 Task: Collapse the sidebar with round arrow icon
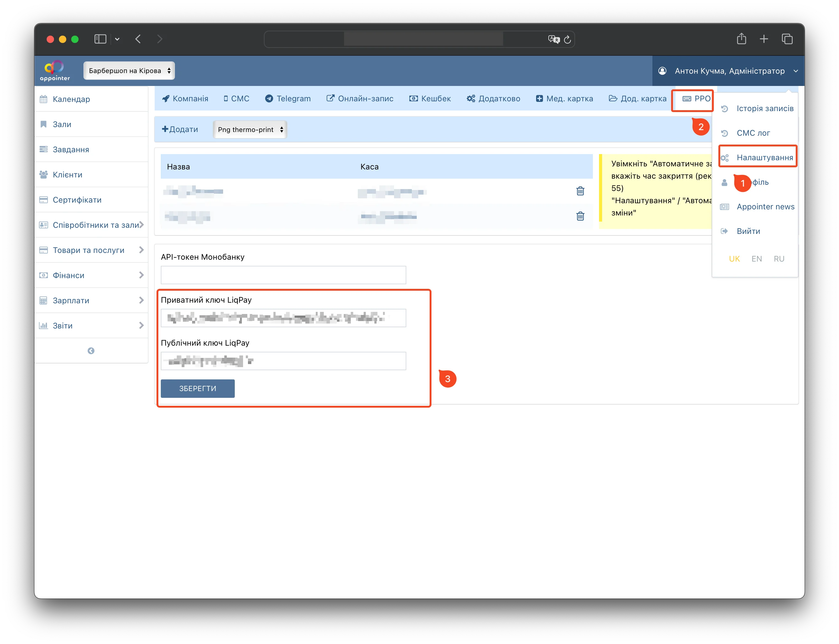(x=91, y=351)
